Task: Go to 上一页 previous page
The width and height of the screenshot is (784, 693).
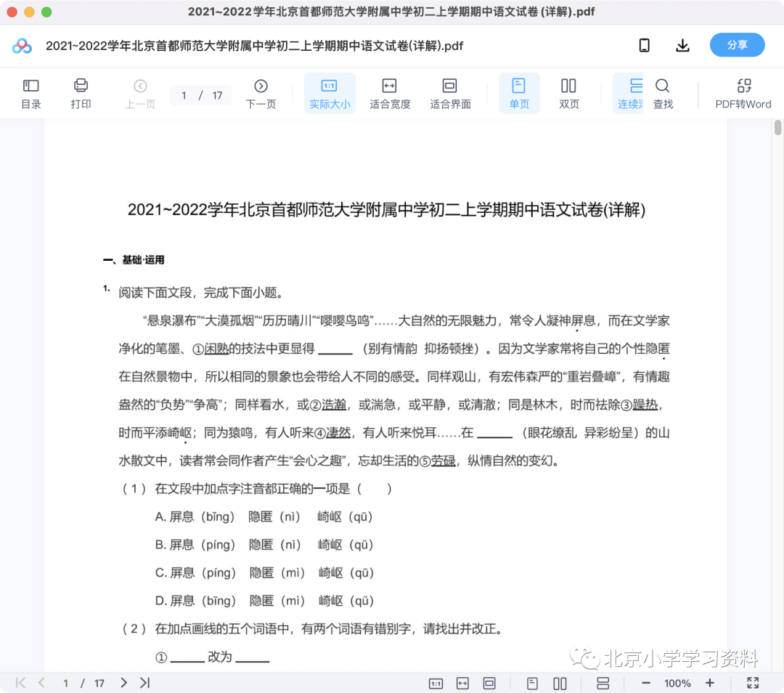Action: tap(140, 94)
